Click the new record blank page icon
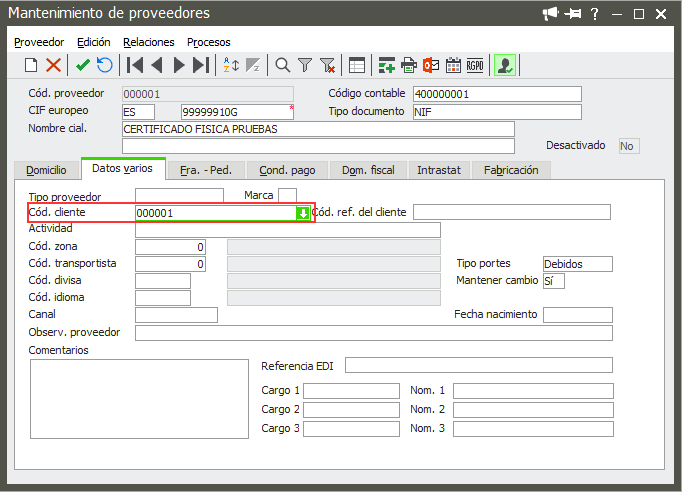682x492 pixels. 31,65
